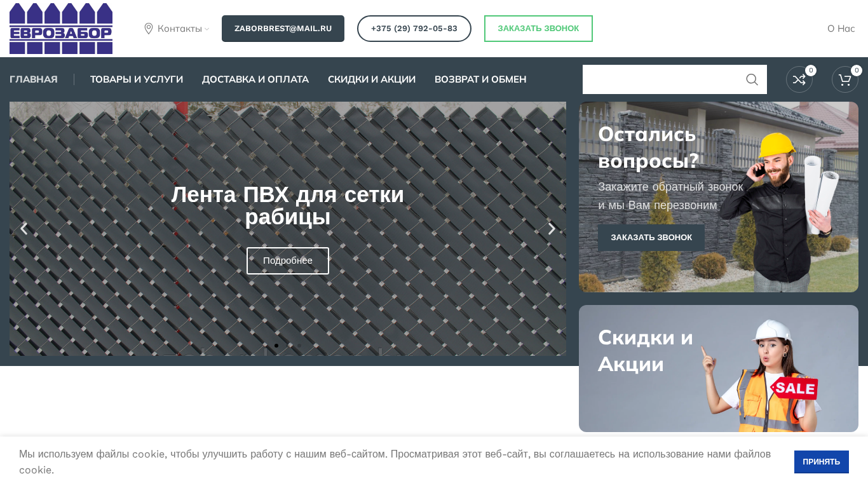Image resolution: width=868 pixels, height=488 pixels.
Task: Go to the Главная menu item
Action: coord(34,79)
